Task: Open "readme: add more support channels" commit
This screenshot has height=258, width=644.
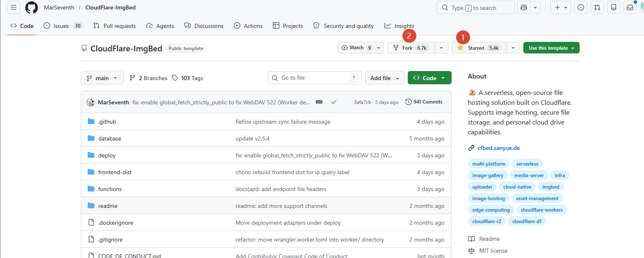Action: tap(281, 206)
